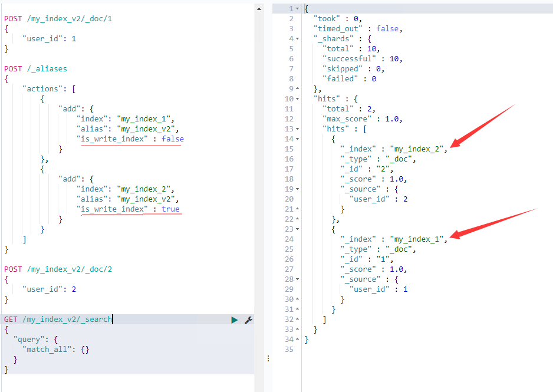Collapse the "_source" block at line 19
This screenshot has height=392, width=553.
point(298,189)
